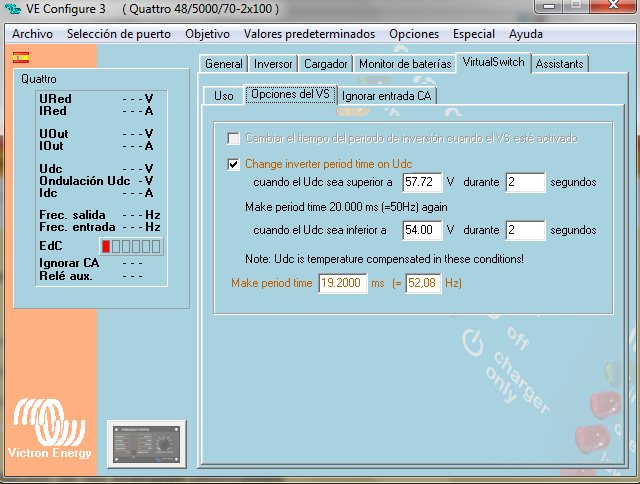Image resolution: width=640 pixels, height=484 pixels.
Task: Enable change period time when VS activated
Action: point(233,138)
